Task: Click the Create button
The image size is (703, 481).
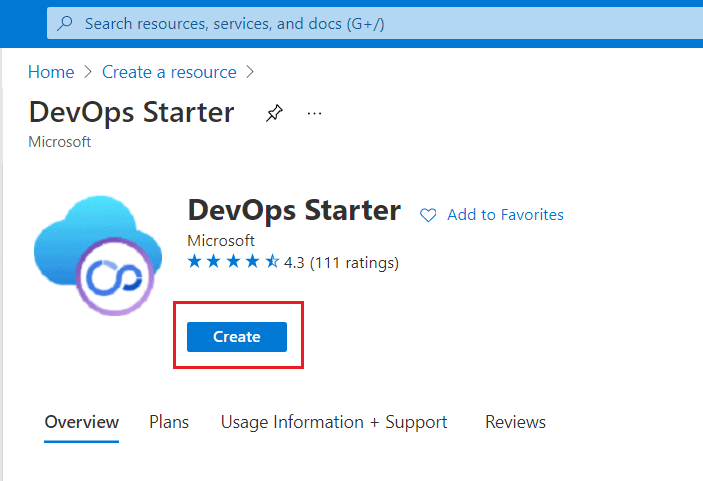Action: point(237,337)
